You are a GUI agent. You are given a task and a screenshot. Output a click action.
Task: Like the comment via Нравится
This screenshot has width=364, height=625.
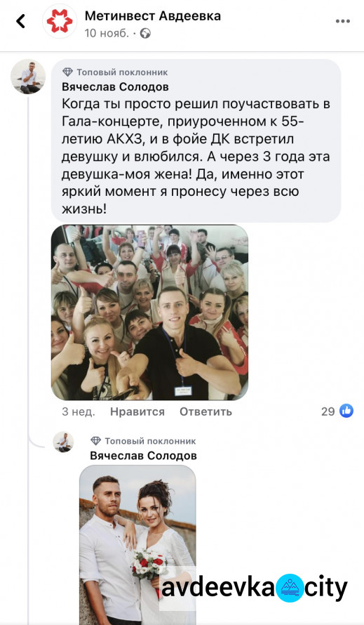click(x=137, y=412)
